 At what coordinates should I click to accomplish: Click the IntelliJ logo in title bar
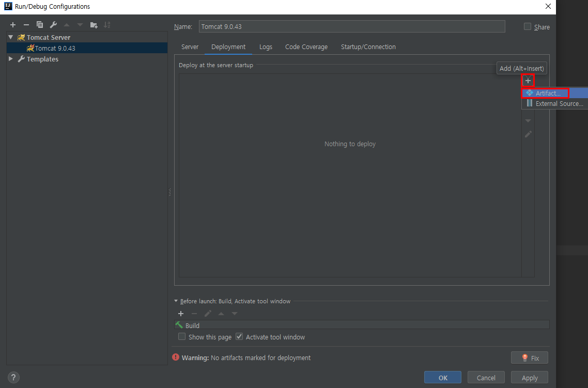pyautogui.click(x=8, y=6)
